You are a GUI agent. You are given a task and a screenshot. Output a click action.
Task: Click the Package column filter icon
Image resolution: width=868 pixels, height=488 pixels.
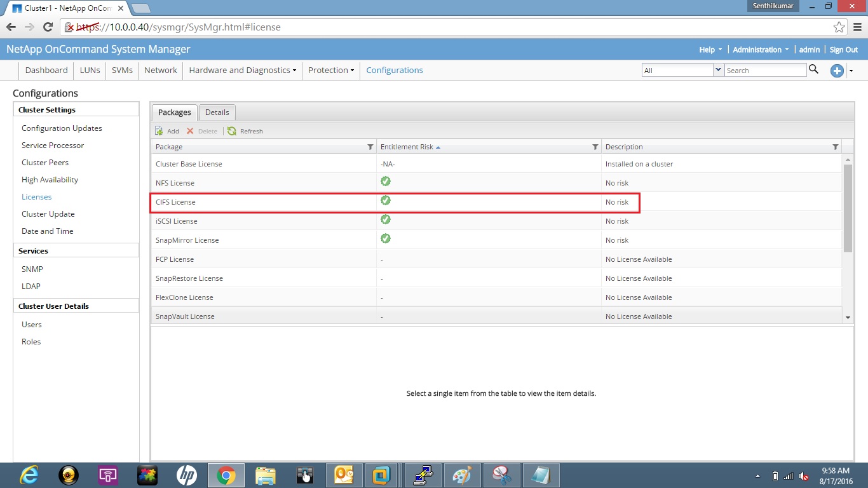pos(370,147)
